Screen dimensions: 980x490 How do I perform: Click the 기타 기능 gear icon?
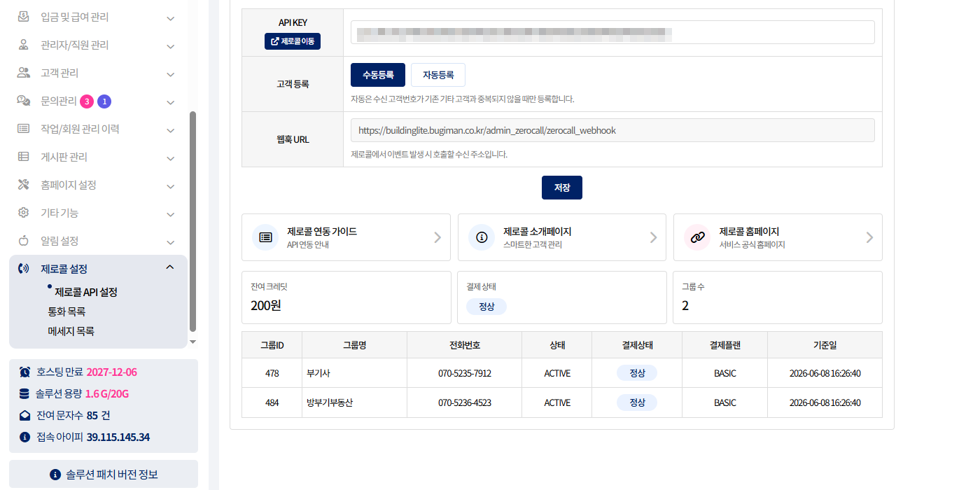pyautogui.click(x=24, y=213)
